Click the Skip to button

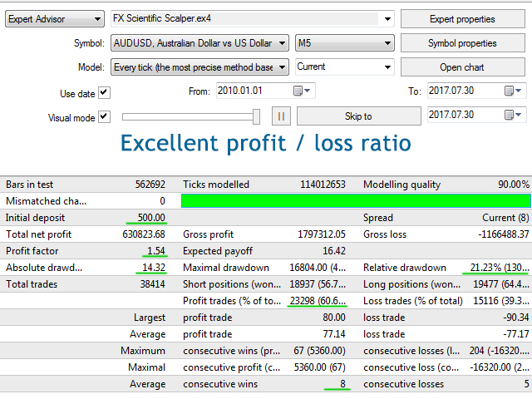tap(357, 116)
